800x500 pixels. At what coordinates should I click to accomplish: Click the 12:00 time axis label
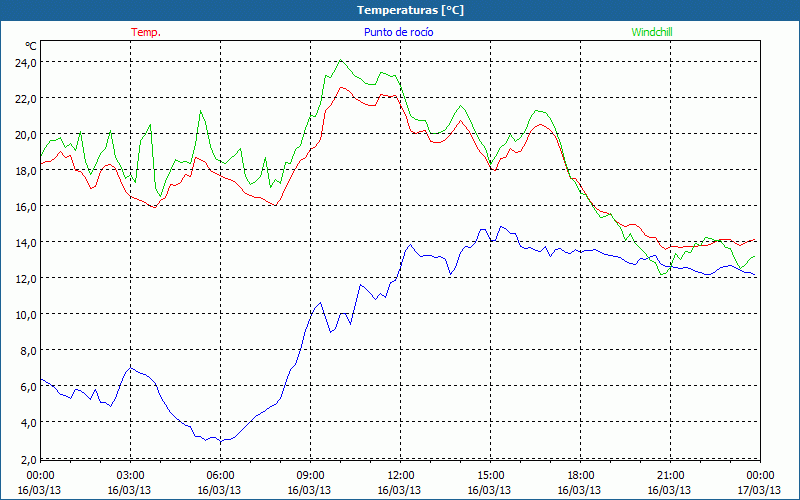[401, 476]
